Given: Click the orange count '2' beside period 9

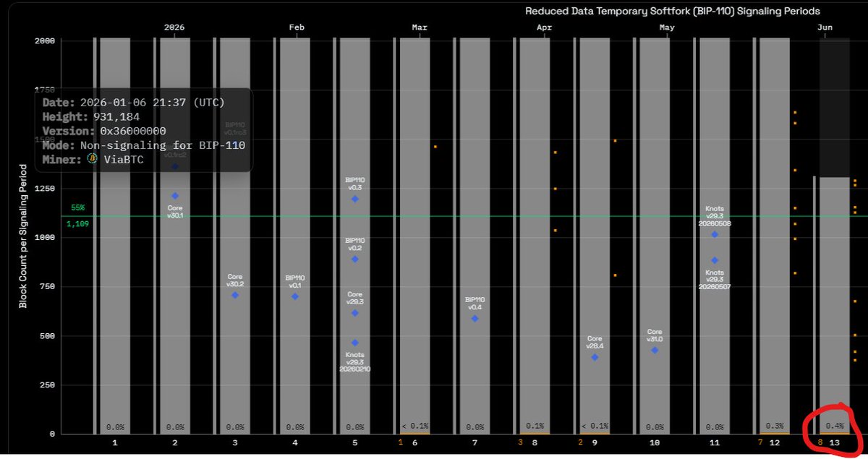Looking at the screenshot, I should [x=580, y=442].
